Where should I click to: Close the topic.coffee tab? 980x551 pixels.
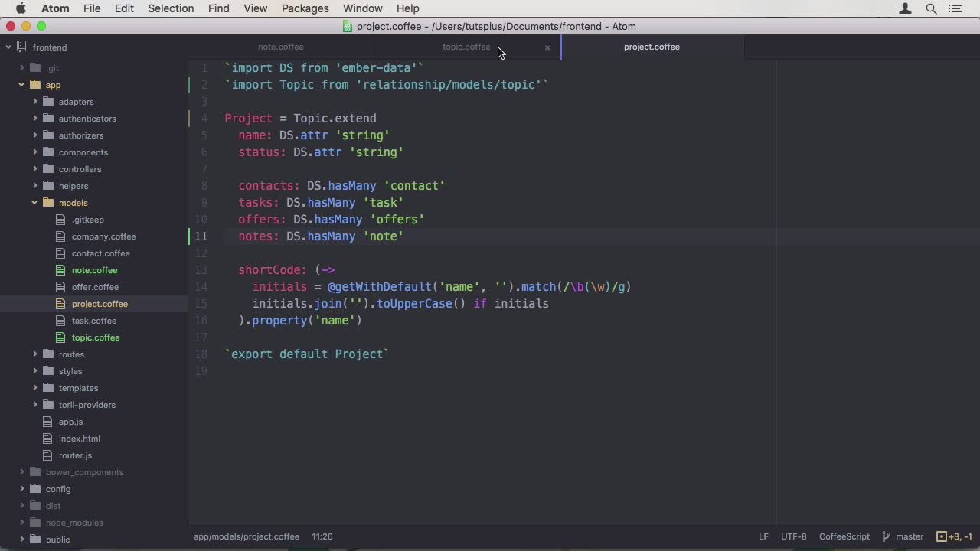547,47
